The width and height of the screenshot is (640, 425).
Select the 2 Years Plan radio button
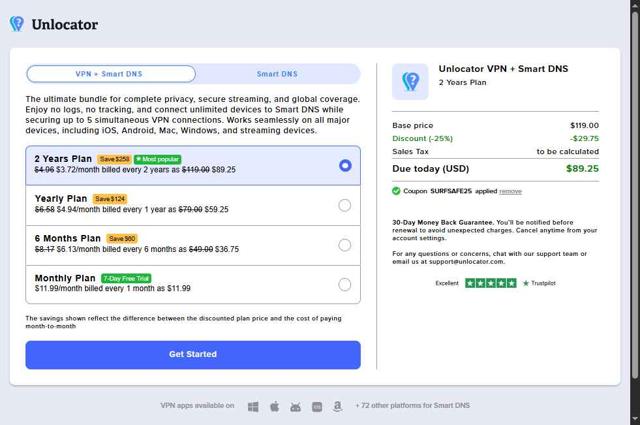point(345,165)
